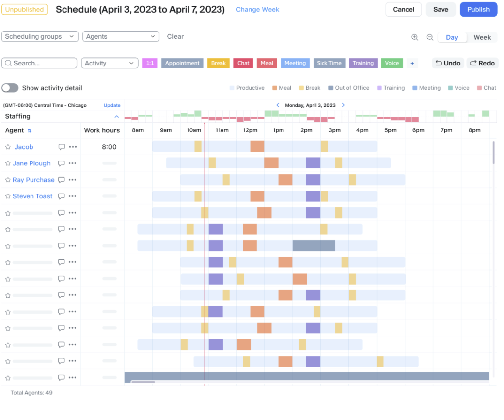The image size is (504, 420).
Task: Toggle the Show activity detail switch
Action: pos(10,88)
